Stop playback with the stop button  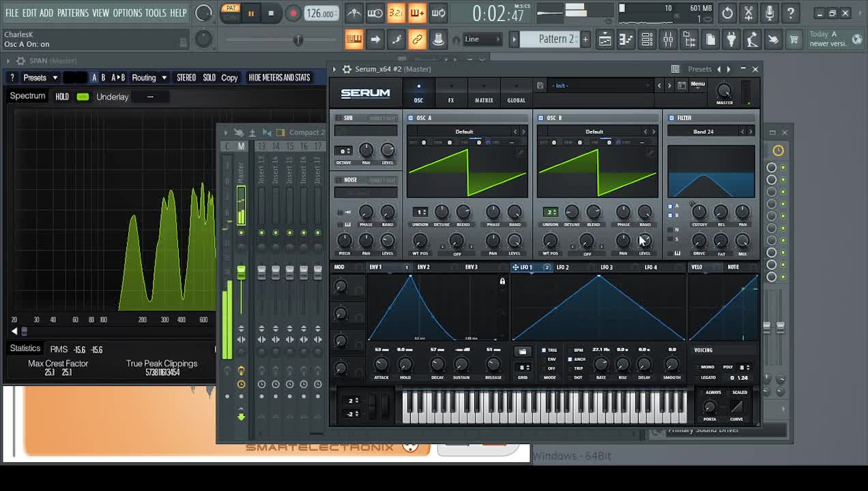click(271, 13)
